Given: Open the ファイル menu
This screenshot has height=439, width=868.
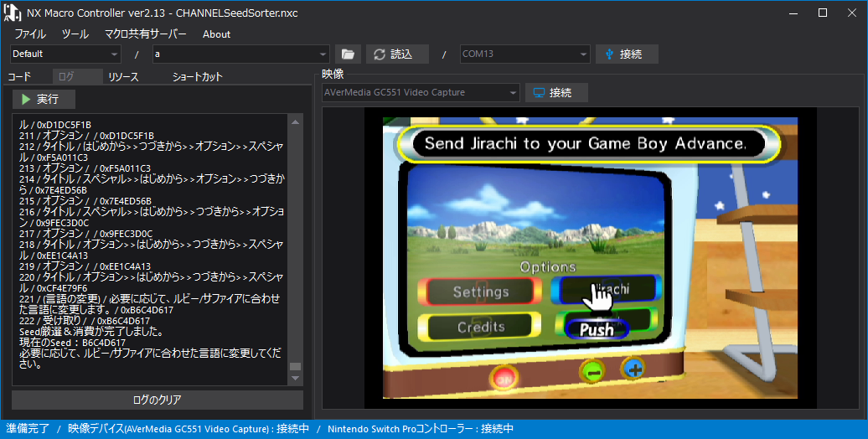Looking at the screenshot, I should pos(30,34).
